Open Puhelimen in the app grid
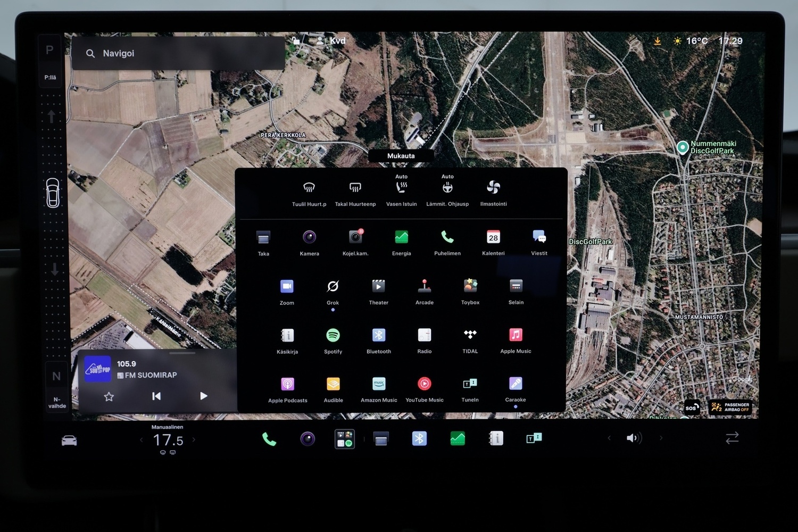The image size is (798, 532). click(447, 237)
